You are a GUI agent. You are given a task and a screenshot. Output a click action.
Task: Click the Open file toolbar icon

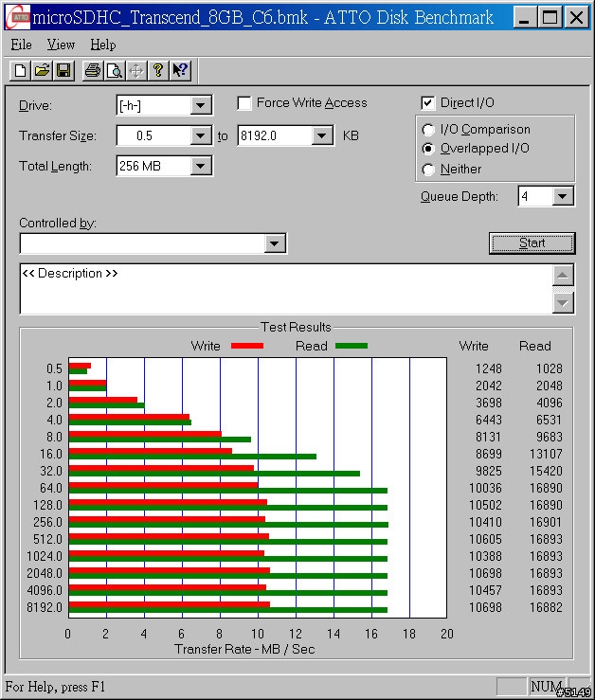point(42,70)
